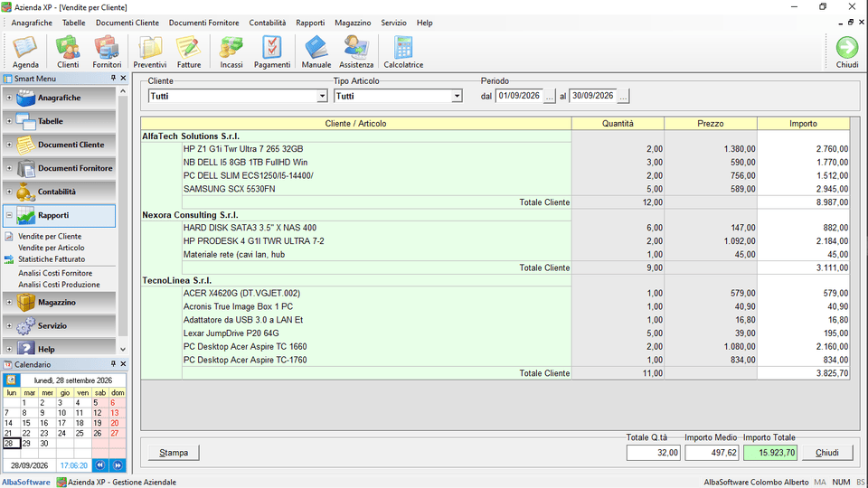Open the 'al' date picker button
The height and width of the screenshot is (488, 868).
(x=623, y=97)
